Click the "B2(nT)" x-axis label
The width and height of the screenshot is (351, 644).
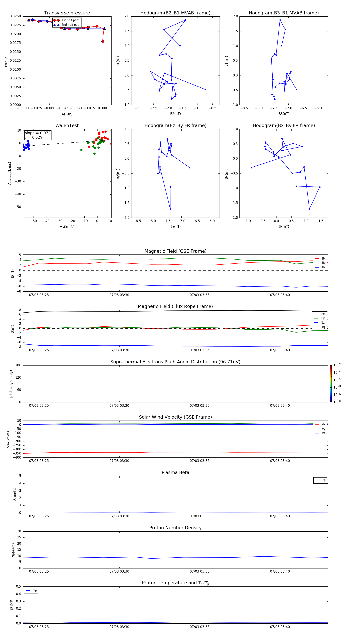click(x=175, y=114)
